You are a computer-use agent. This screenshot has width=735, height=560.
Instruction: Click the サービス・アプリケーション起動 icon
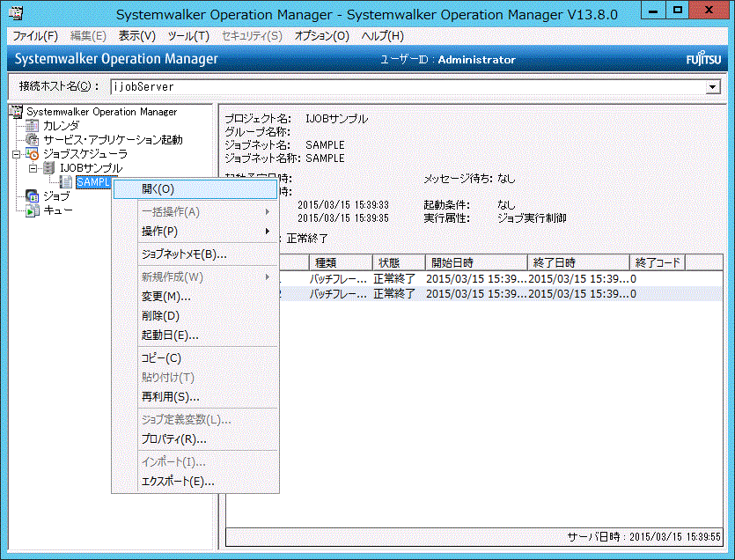pos(32,140)
